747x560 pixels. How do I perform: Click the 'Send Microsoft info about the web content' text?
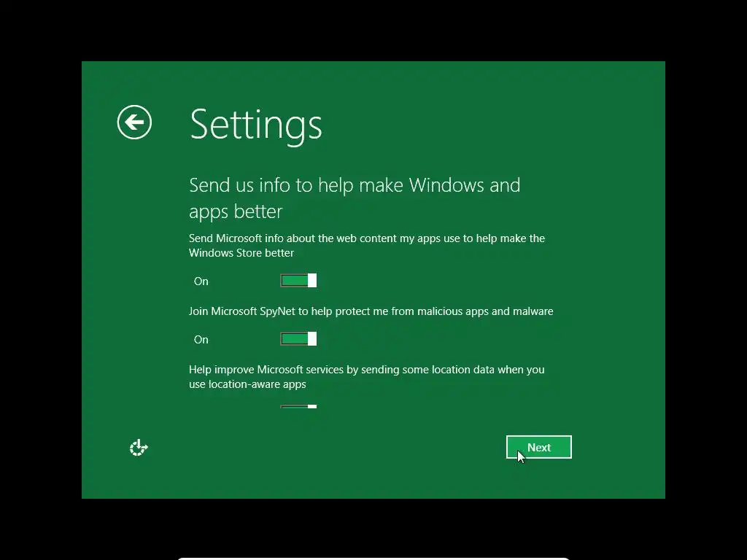tap(367, 245)
